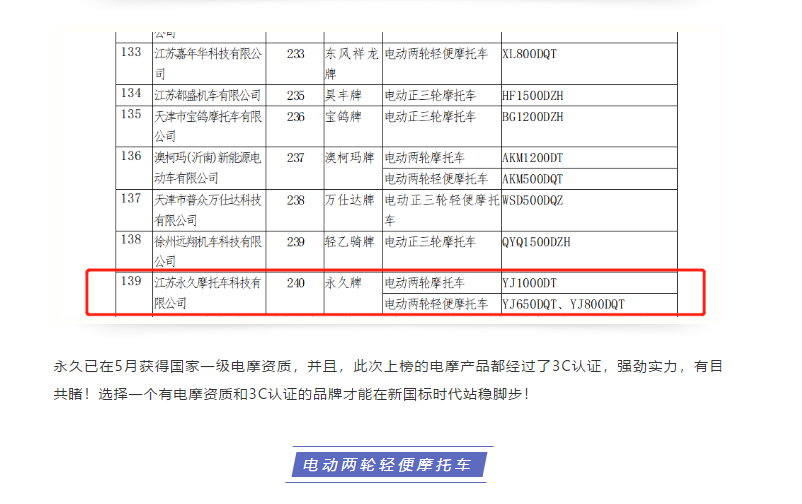Click model codes YJ650DQT、YJ800DQT
This screenshot has width=802, height=504.
[564, 304]
